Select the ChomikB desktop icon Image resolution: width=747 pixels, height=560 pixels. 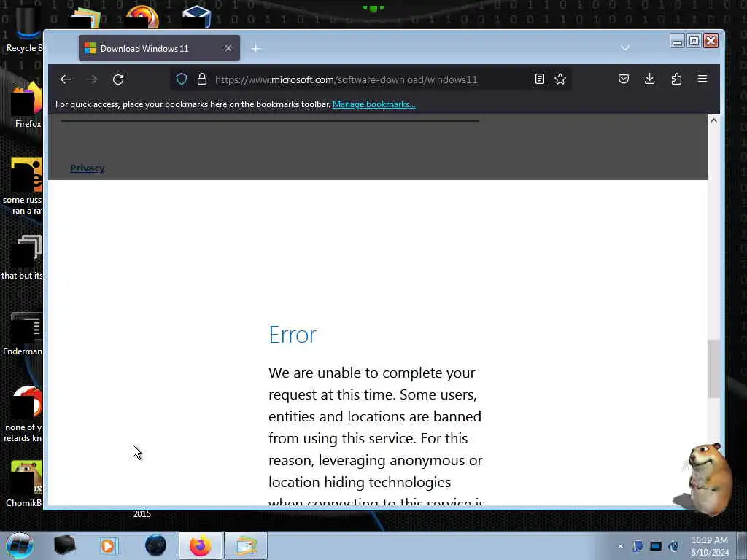(25, 484)
